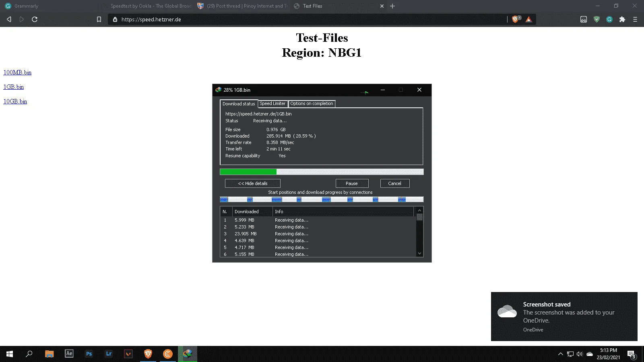Click the URL https://speed.hetzner.de/1GB.bin in dialog
Image resolution: width=644 pixels, height=362 pixels.
click(x=258, y=114)
